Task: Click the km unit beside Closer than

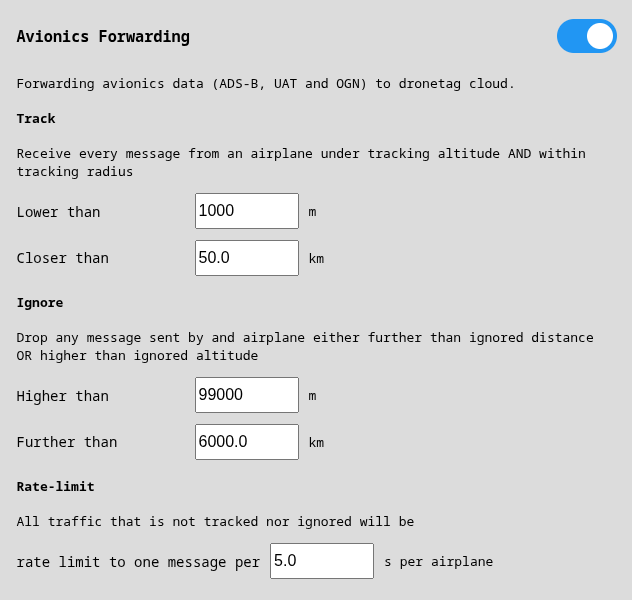Action: click(316, 259)
